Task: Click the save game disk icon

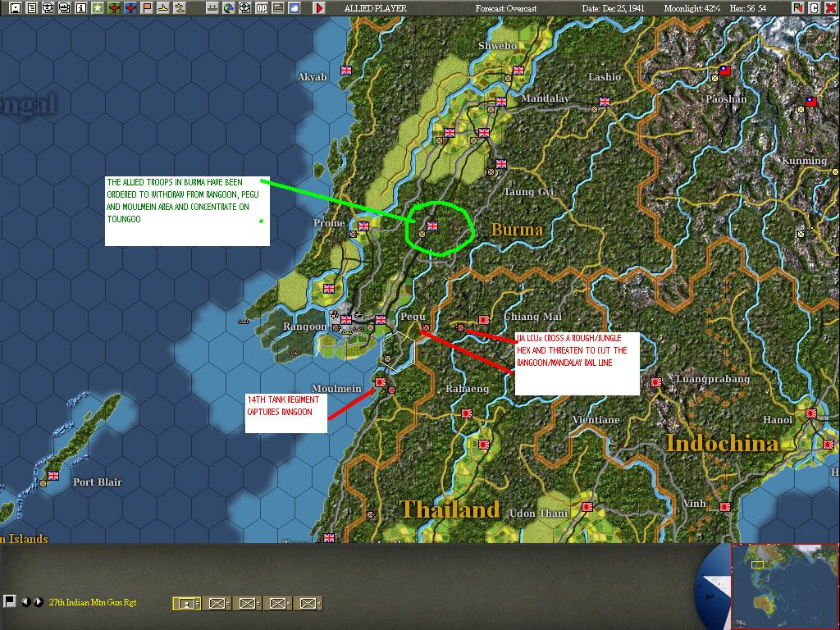Action: tap(16, 8)
